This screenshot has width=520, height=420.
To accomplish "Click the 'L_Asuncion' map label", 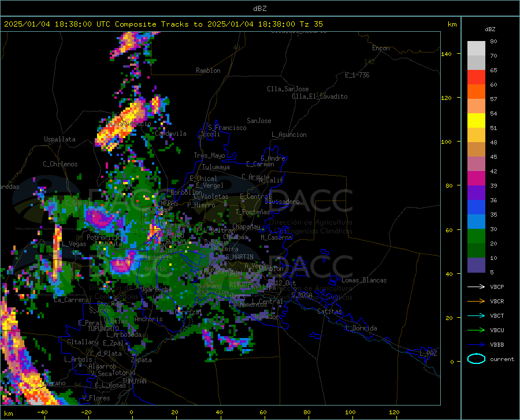I will 289,135.
